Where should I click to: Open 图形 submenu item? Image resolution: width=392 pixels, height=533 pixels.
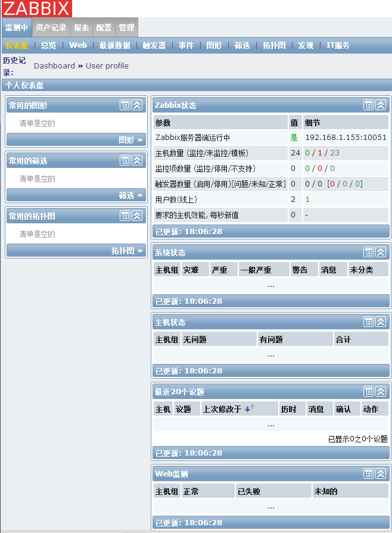click(x=214, y=45)
